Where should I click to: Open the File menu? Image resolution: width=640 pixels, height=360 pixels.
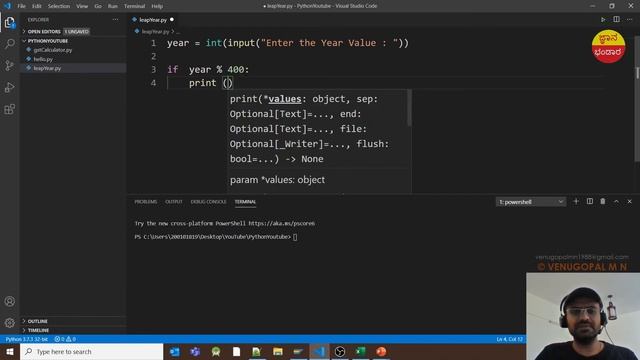[x=21, y=6]
